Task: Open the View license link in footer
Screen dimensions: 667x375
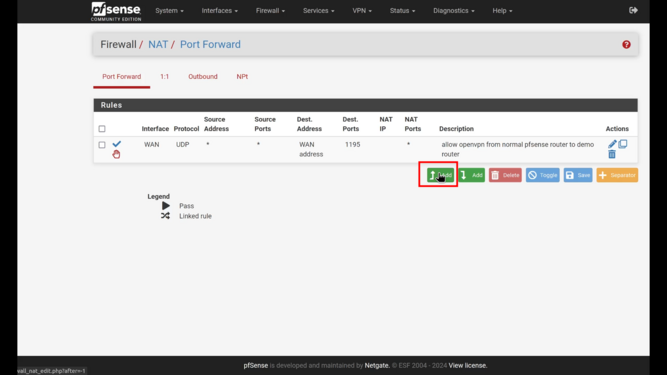Action: point(467,365)
